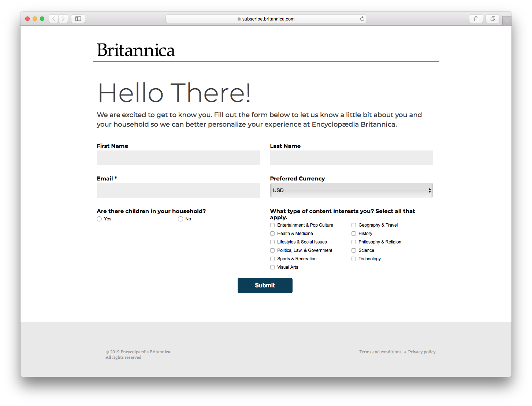Select Yes for children in household
532x406 pixels.
[99, 219]
